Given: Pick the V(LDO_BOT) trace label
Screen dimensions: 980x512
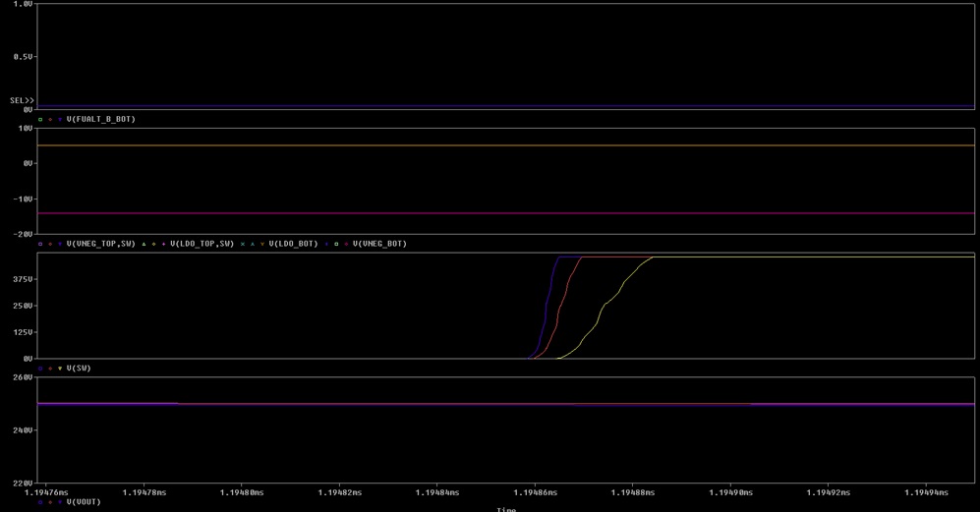Looking at the screenshot, I should (293, 244).
